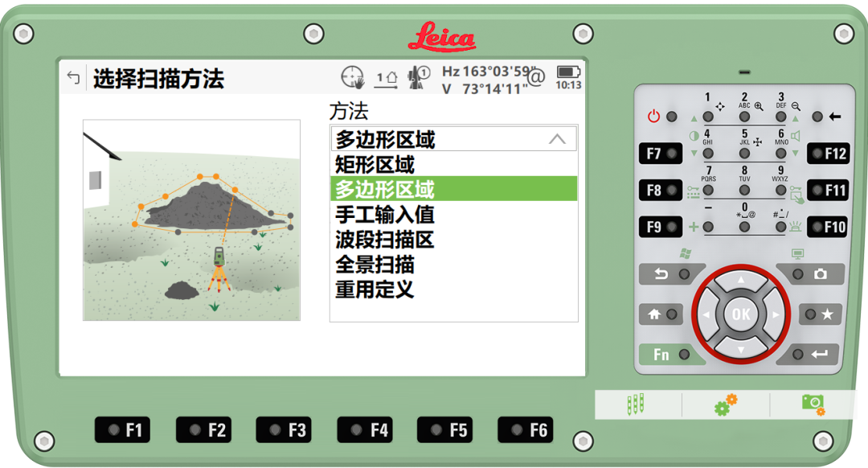Tap the number 1 keypad key
The height and width of the screenshot is (468, 868).
coord(708,117)
